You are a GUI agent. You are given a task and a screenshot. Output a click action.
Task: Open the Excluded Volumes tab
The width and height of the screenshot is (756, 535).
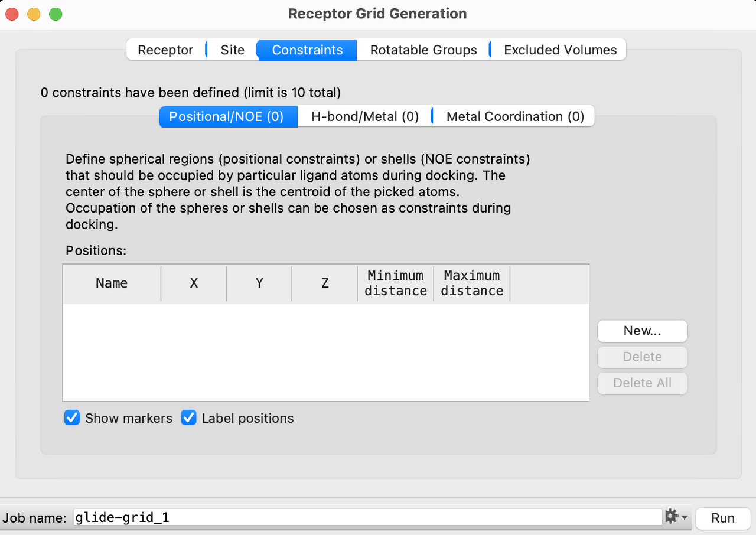(x=560, y=50)
